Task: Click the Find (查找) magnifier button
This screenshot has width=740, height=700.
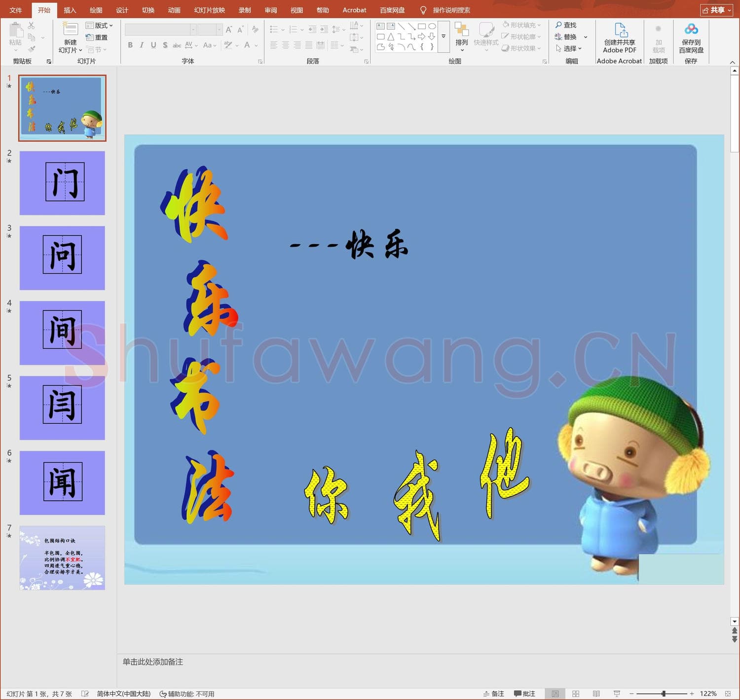Action: (566, 25)
